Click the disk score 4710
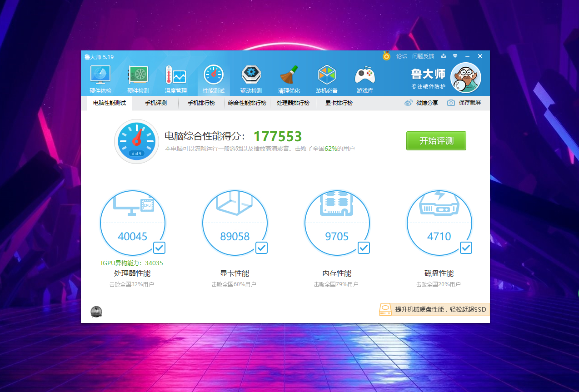The height and width of the screenshot is (392, 579). coord(439,237)
